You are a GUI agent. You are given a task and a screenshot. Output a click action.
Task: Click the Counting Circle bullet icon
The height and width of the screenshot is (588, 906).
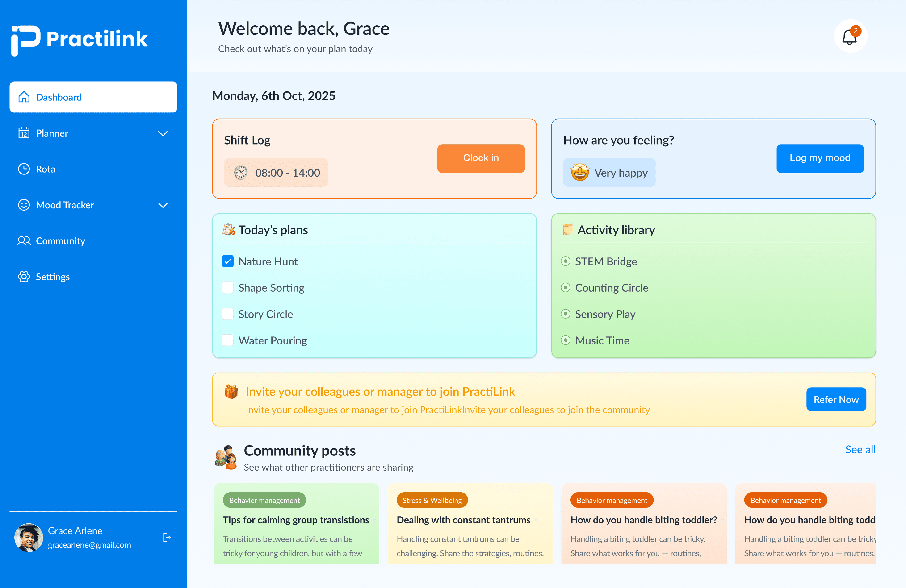pyautogui.click(x=566, y=288)
